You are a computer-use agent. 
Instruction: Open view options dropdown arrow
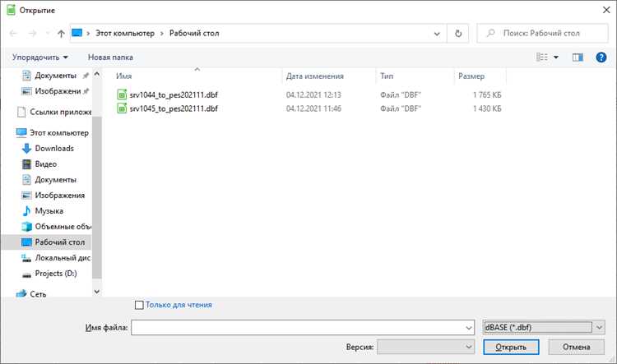[556, 58]
